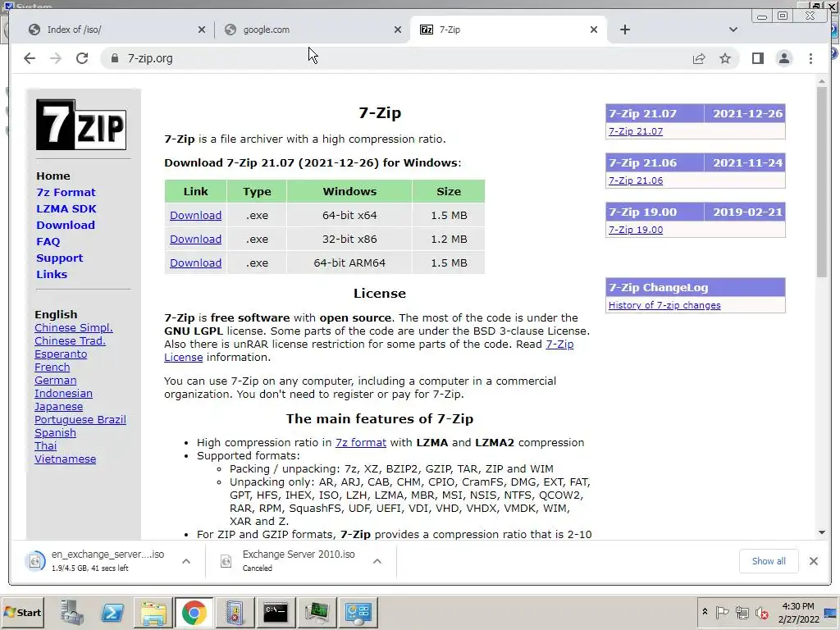Switch language to German
Image resolution: width=840 pixels, height=630 pixels.
[x=55, y=381]
